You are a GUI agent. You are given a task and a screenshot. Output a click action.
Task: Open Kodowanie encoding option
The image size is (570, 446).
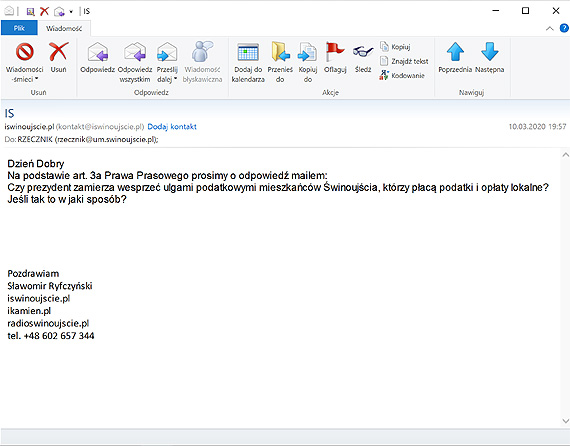[x=402, y=75]
